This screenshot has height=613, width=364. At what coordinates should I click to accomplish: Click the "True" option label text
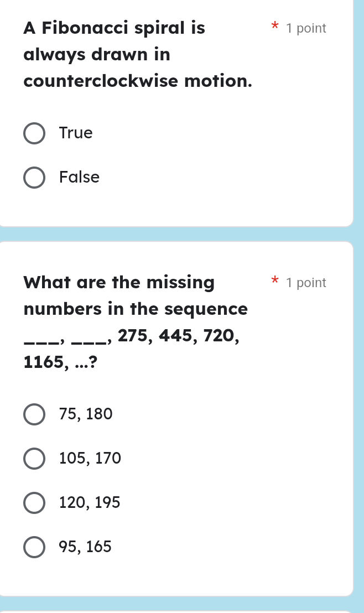76,133
